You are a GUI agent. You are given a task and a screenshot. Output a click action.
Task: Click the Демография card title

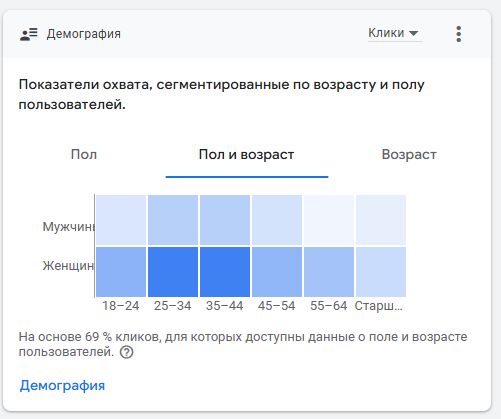click(84, 34)
